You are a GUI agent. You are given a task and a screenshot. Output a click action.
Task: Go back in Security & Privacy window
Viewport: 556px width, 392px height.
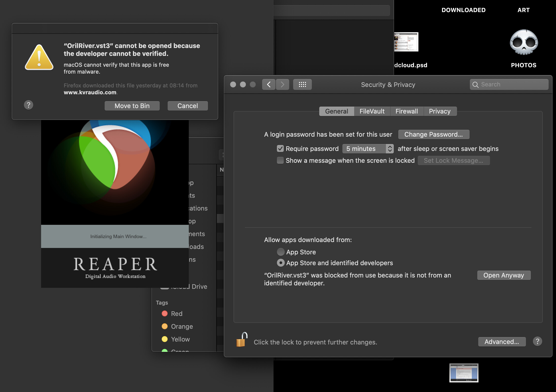[269, 84]
